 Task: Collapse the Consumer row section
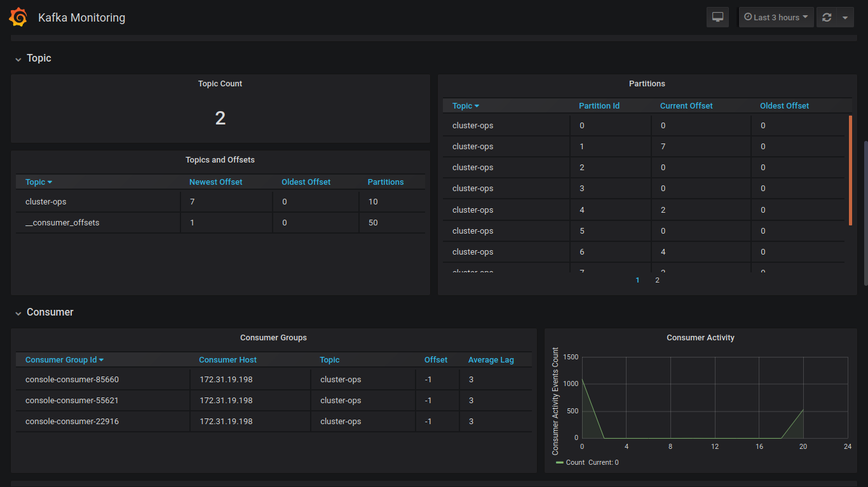tap(50, 312)
